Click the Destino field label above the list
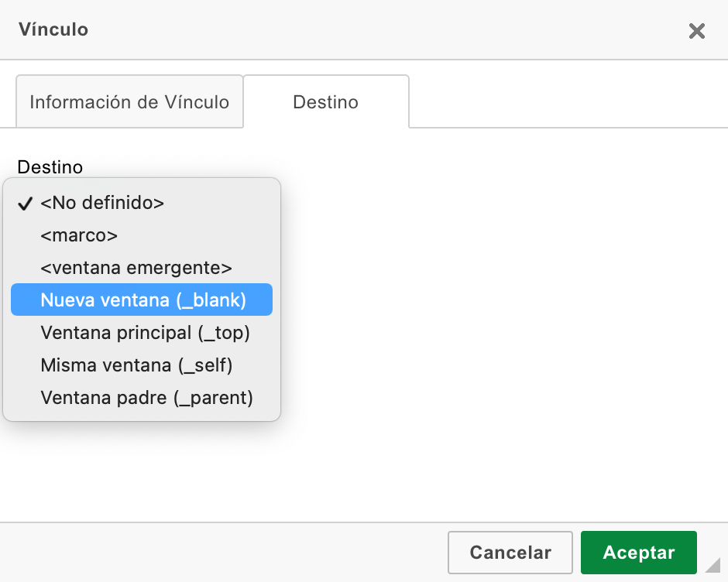This screenshot has width=728, height=582. click(50, 167)
